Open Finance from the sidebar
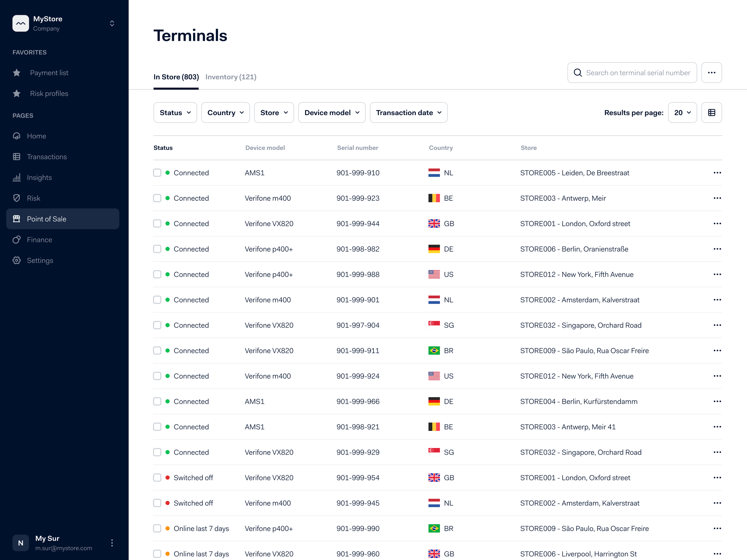 (x=40, y=240)
